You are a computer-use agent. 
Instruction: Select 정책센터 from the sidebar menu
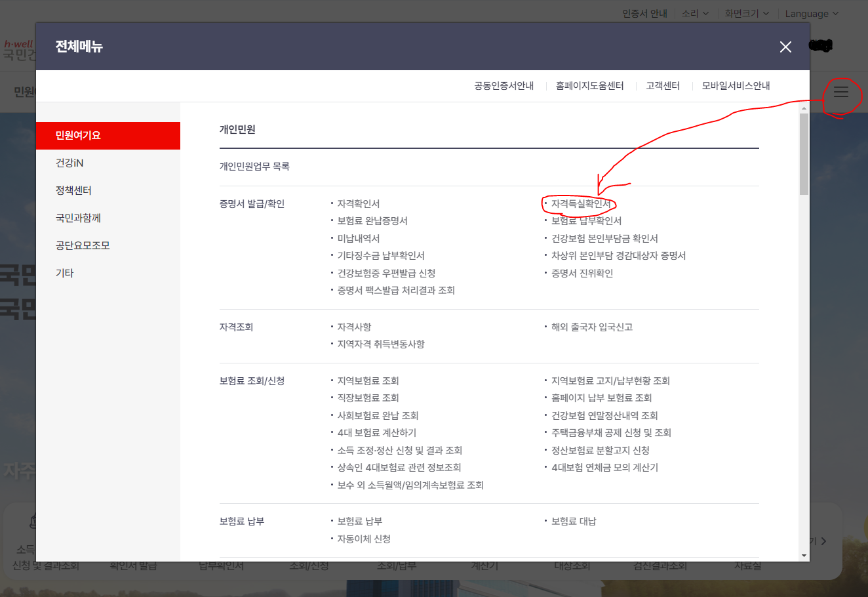coord(74,190)
